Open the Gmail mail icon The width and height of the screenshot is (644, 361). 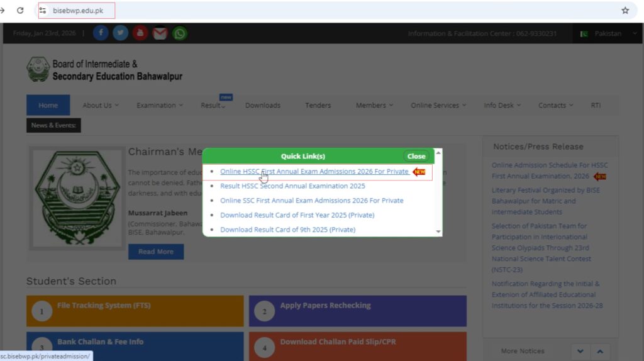click(x=160, y=33)
